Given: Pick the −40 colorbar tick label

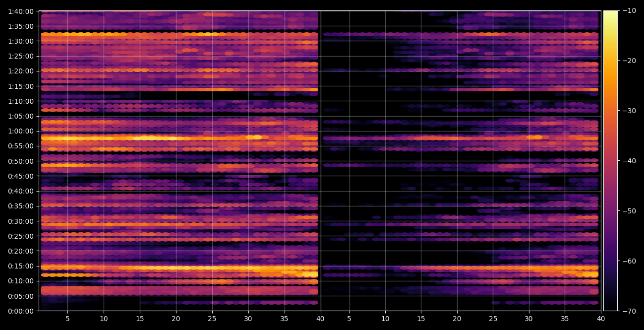Looking at the screenshot, I should 629,161.
